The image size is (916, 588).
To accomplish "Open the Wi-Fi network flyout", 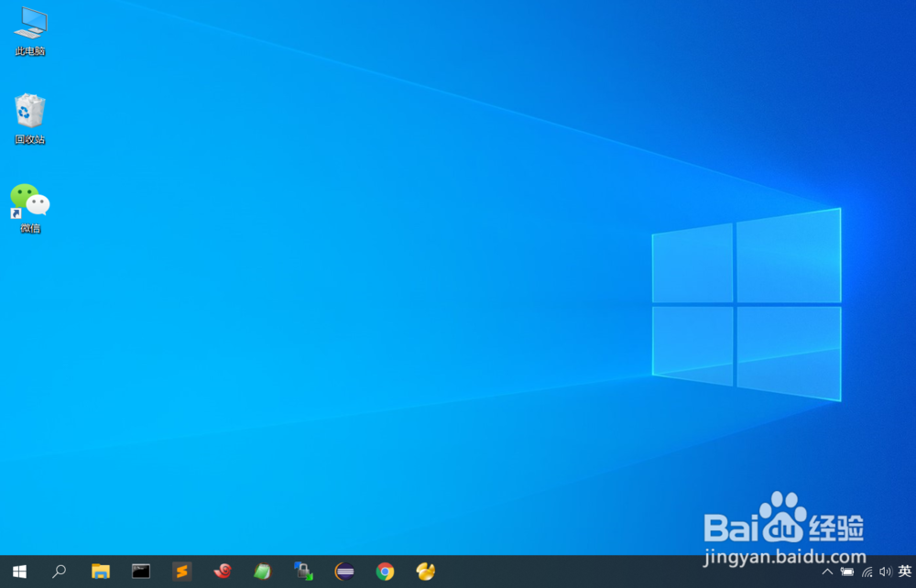I will pos(867,572).
